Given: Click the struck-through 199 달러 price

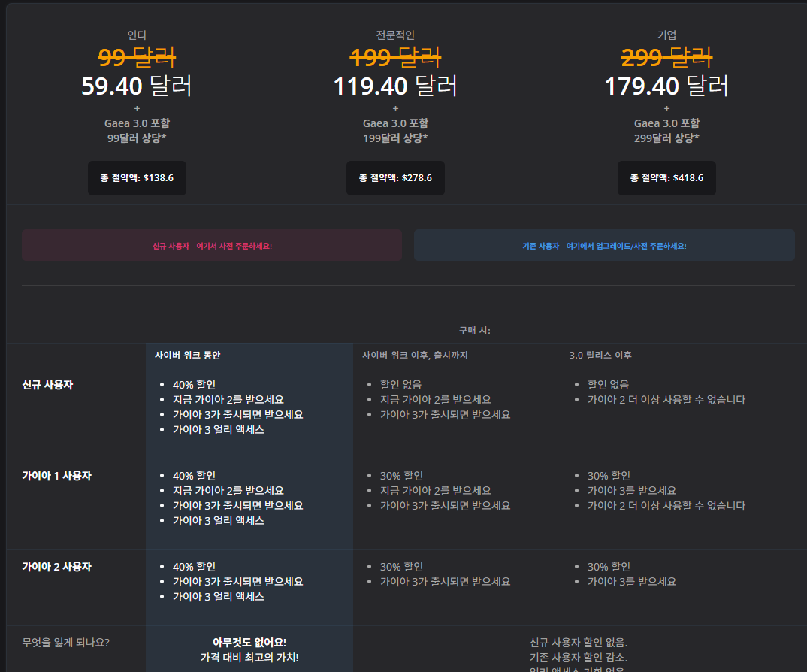Looking at the screenshot, I should click(395, 57).
